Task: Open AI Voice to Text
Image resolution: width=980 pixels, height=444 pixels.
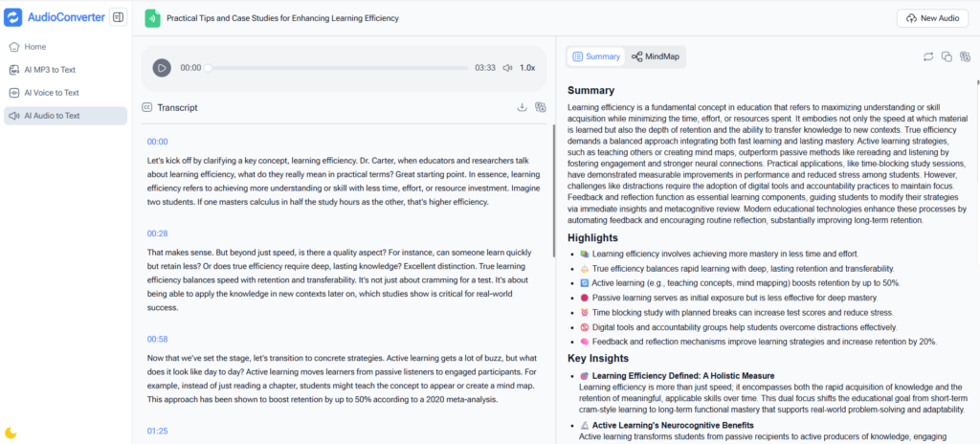Action: click(51, 93)
